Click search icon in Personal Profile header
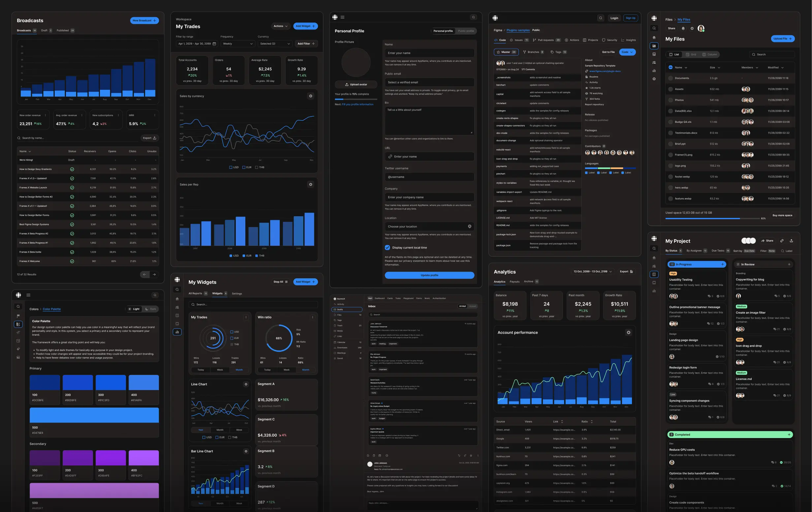 [x=473, y=17]
